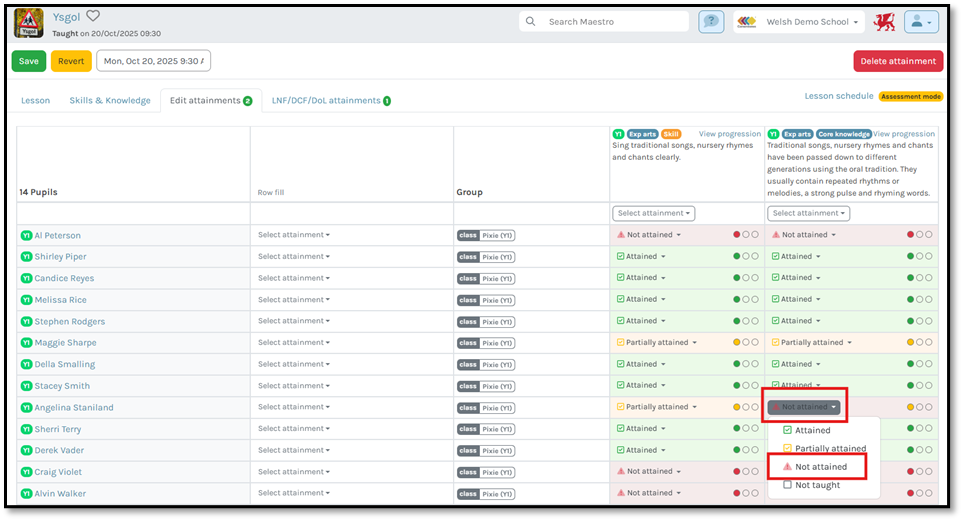Click the Ysgol lesson thumbnail icon

[x=27, y=22]
